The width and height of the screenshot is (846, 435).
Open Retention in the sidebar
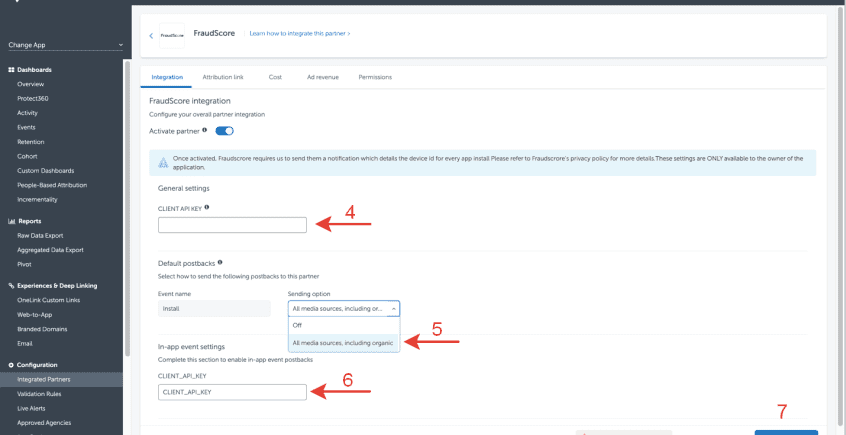31,142
